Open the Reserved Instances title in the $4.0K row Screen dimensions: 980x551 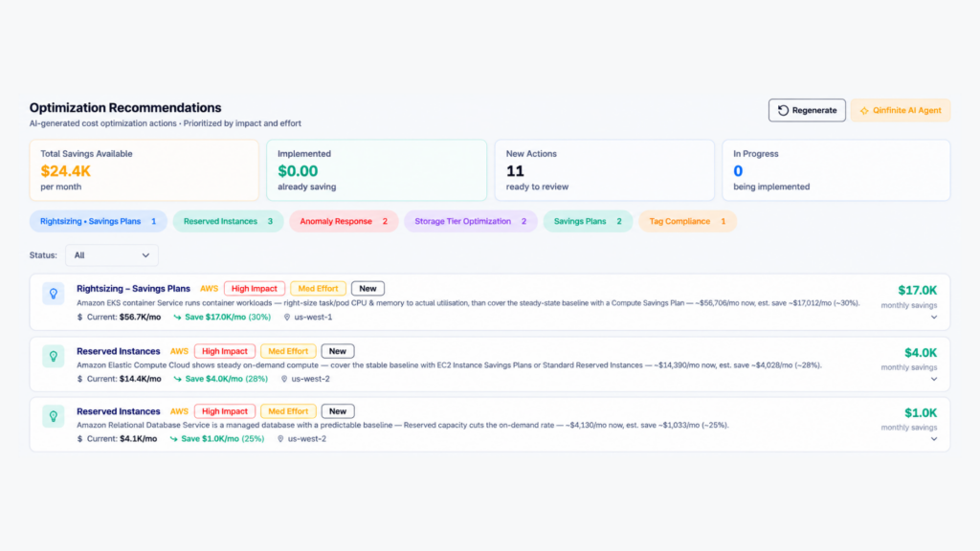118,351
